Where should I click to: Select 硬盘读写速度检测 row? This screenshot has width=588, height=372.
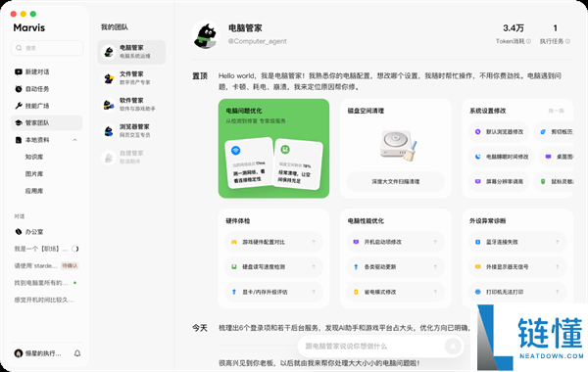coord(273,266)
